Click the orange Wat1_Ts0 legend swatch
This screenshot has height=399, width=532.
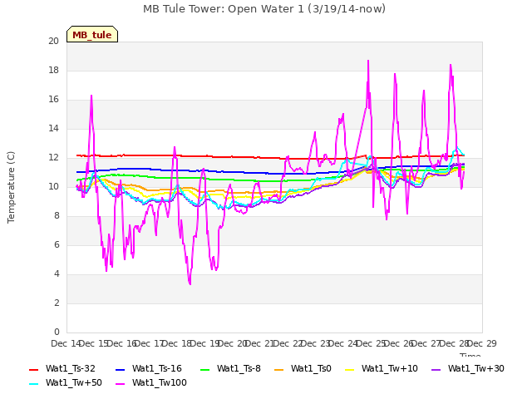point(279,369)
